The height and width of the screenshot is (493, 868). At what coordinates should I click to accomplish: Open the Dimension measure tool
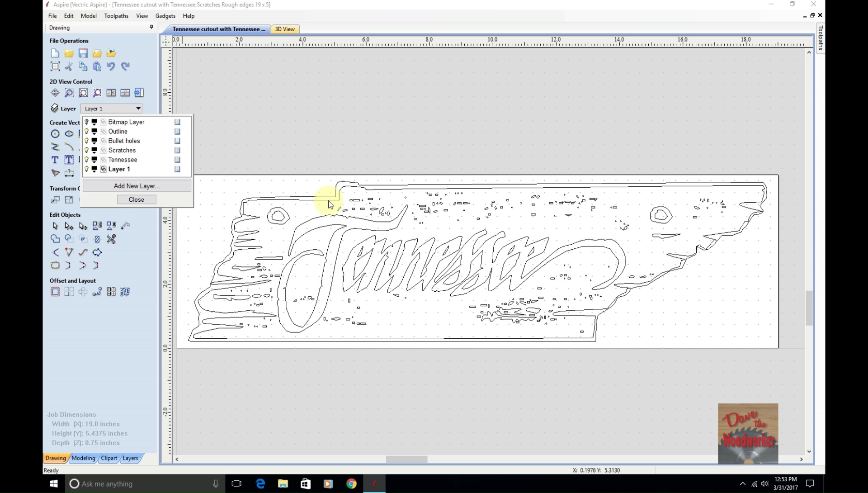69,173
